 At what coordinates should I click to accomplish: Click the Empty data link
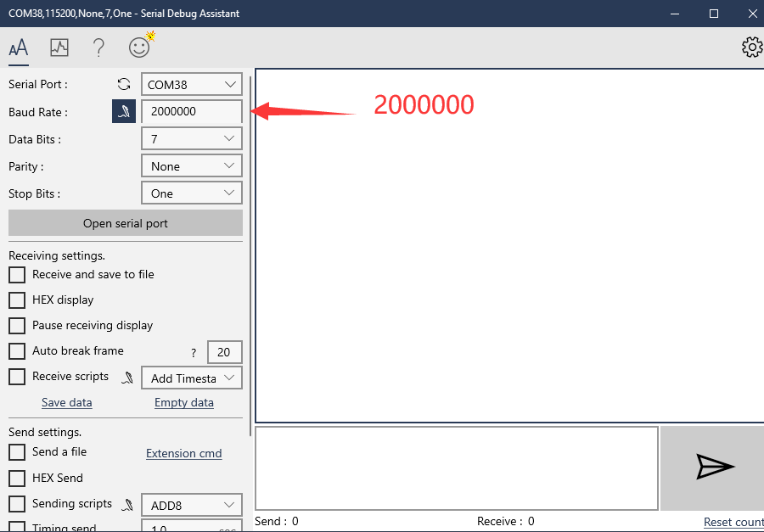tap(184, 402)
